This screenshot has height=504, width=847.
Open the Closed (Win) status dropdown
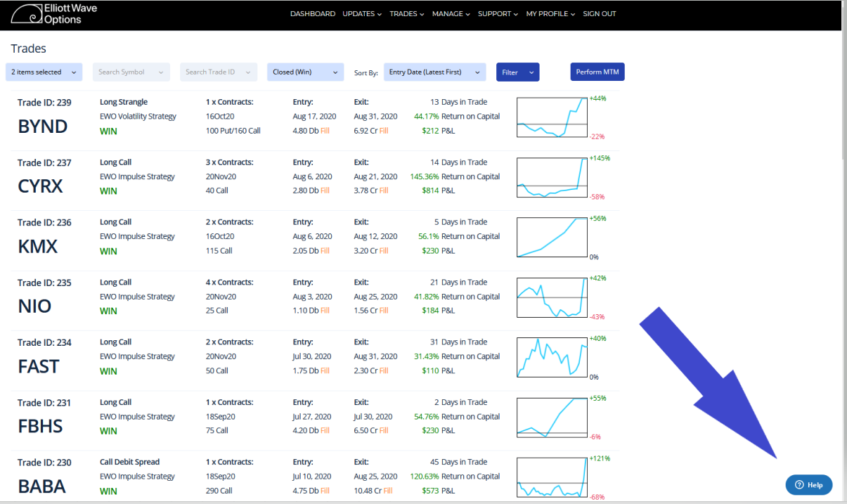306,72
